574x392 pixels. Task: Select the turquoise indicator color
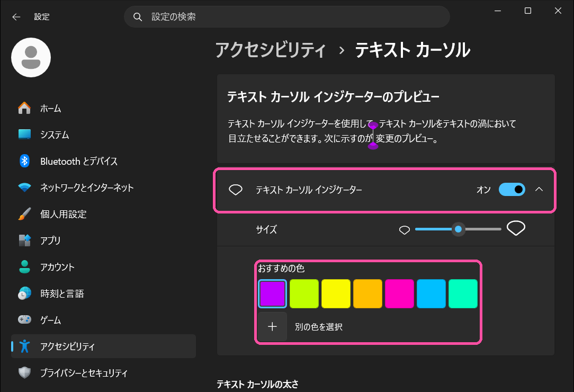tap(463, 294)
